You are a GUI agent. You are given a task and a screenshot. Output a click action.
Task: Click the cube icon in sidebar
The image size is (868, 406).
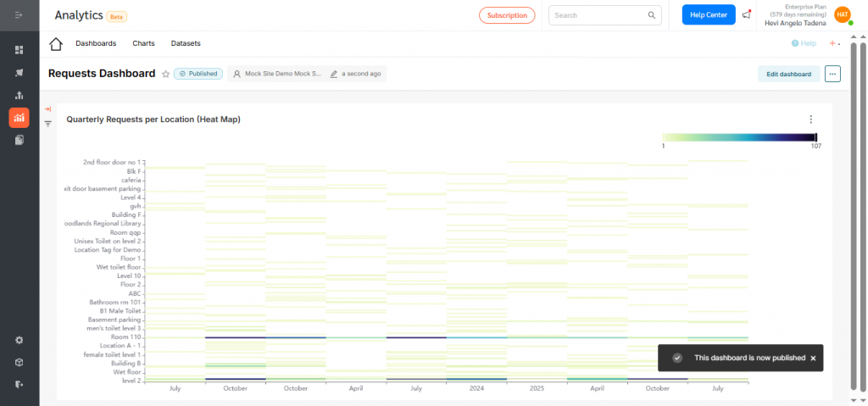pyautogui.click(x=19, y=362)
